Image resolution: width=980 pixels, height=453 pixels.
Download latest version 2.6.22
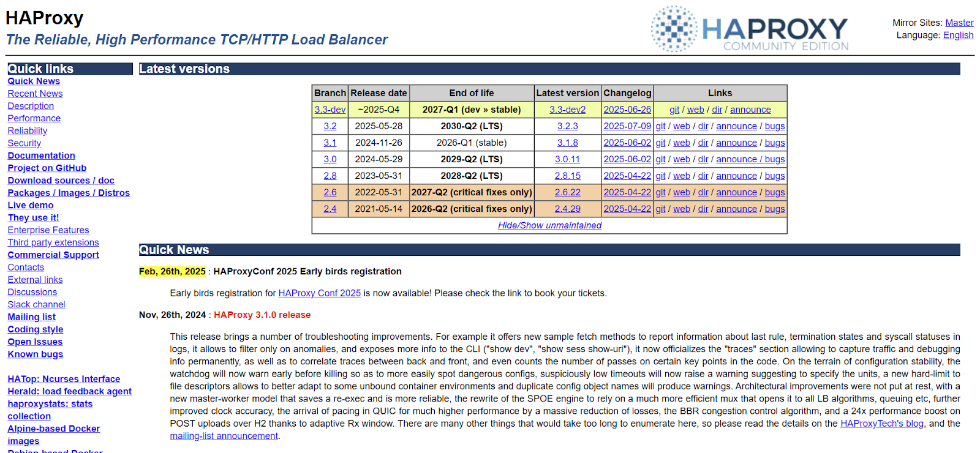[x=567, y=192]
